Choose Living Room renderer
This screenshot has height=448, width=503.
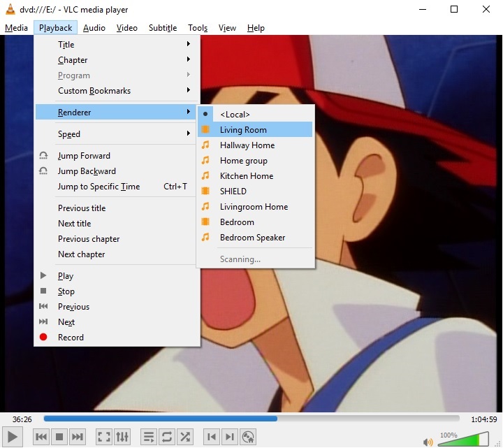[x=243, y=130]
